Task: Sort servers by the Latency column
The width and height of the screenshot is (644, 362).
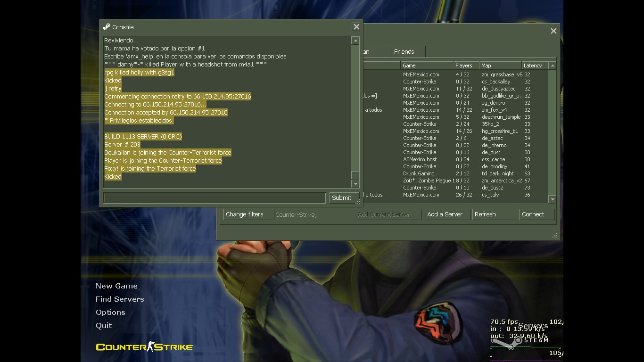Action: pos(535,66)
